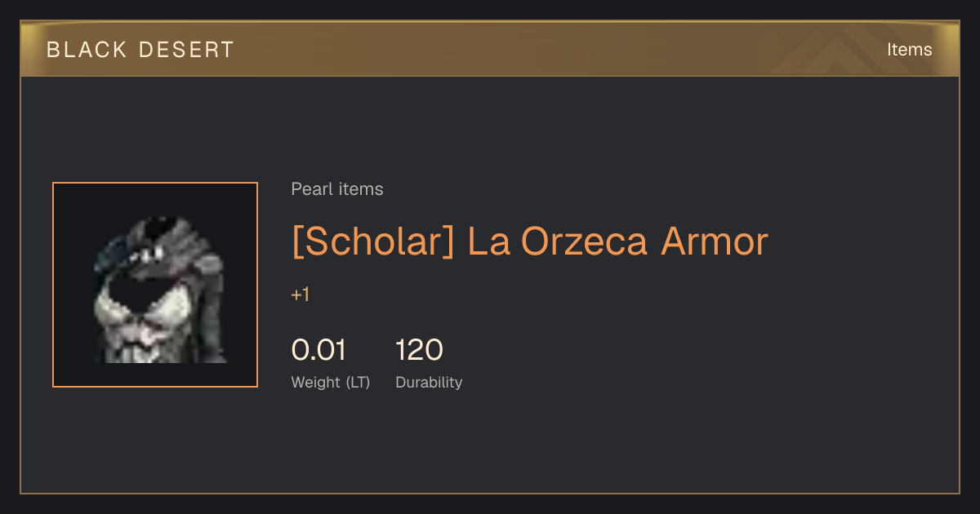Click the Weight (LT) label
The width and height of the screenshot is (980, 514).
[x=331, y=383]
